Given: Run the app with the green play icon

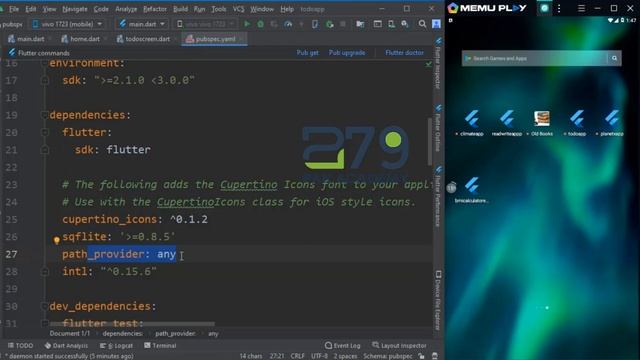Looking at the screenshot, I should click(247, 24).
